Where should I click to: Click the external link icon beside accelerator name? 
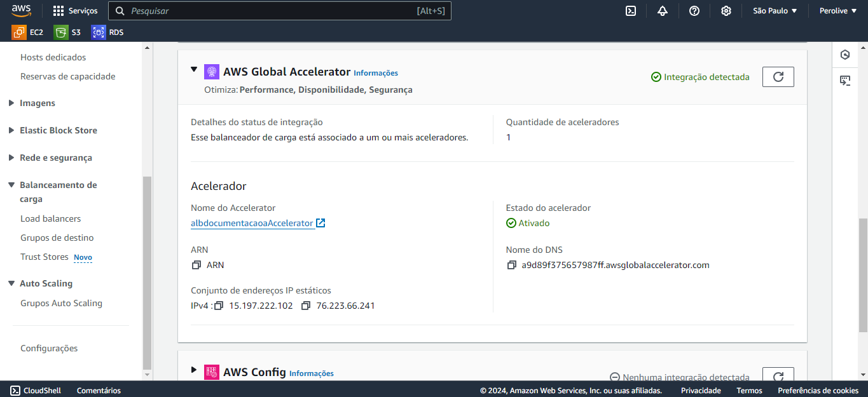321,223
